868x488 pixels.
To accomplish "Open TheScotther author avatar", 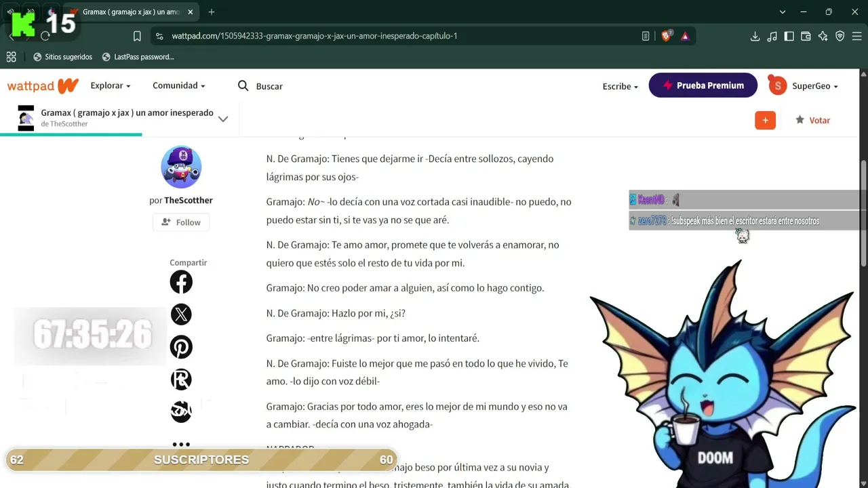I will click(181, 167).
